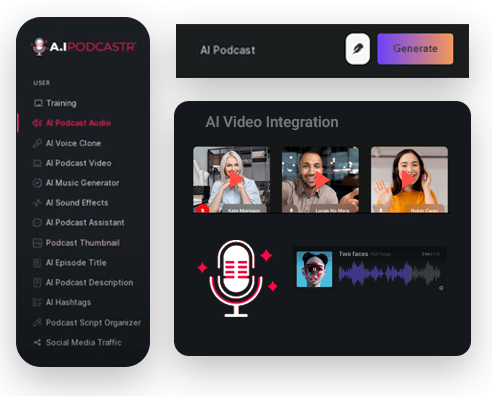
Task: Click the AI Podcast Assistant chat icon
Action: (37, 223)
